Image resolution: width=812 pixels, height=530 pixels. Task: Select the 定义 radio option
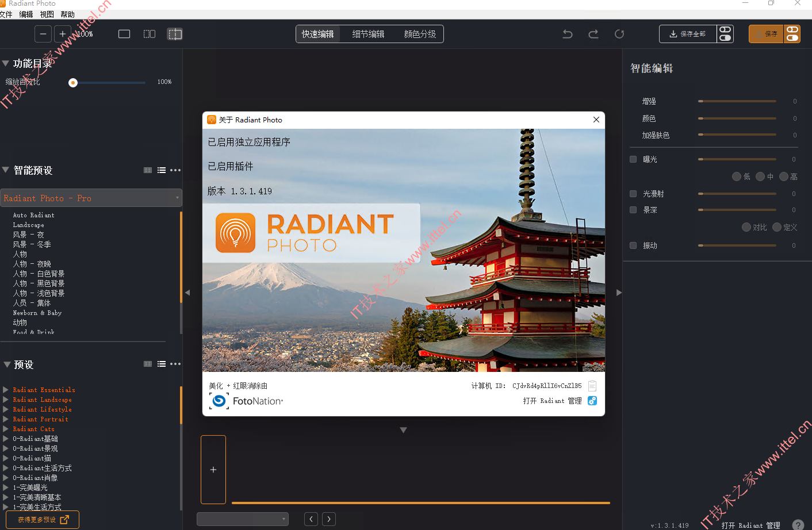click(x=777, y=227)
